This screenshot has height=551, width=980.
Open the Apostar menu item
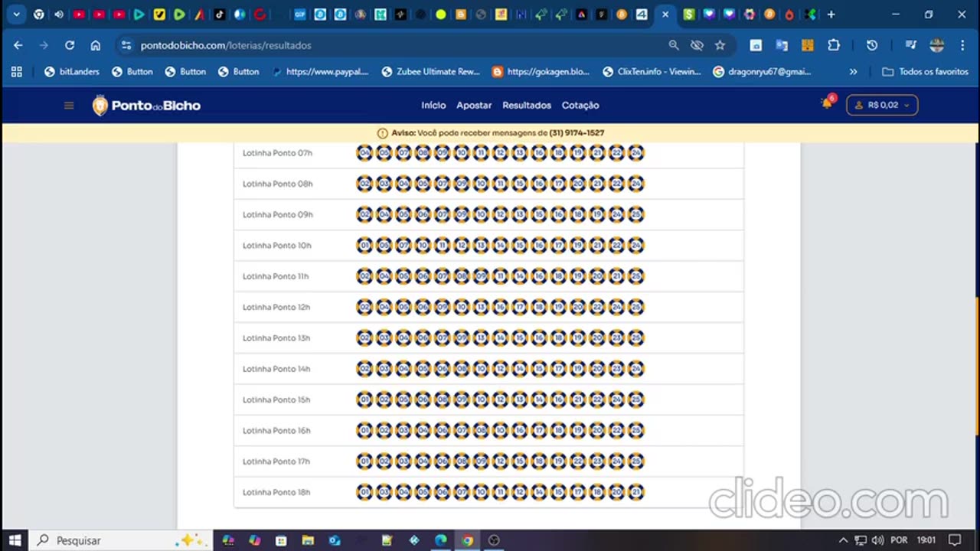[x=474, y=106]
